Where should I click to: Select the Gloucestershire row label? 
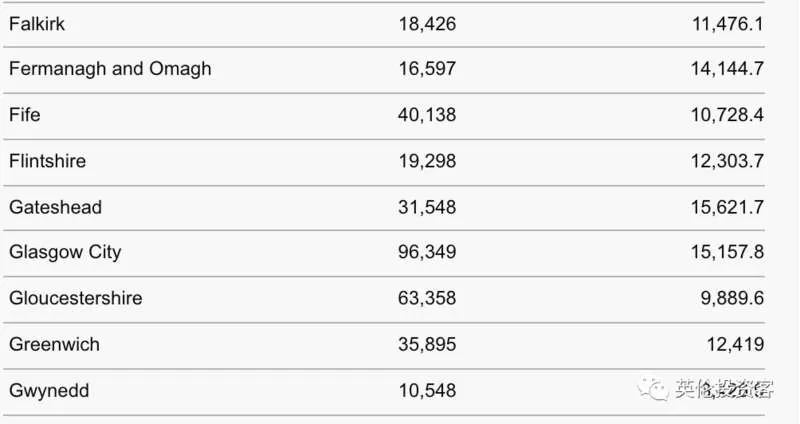tap(76, 298)
